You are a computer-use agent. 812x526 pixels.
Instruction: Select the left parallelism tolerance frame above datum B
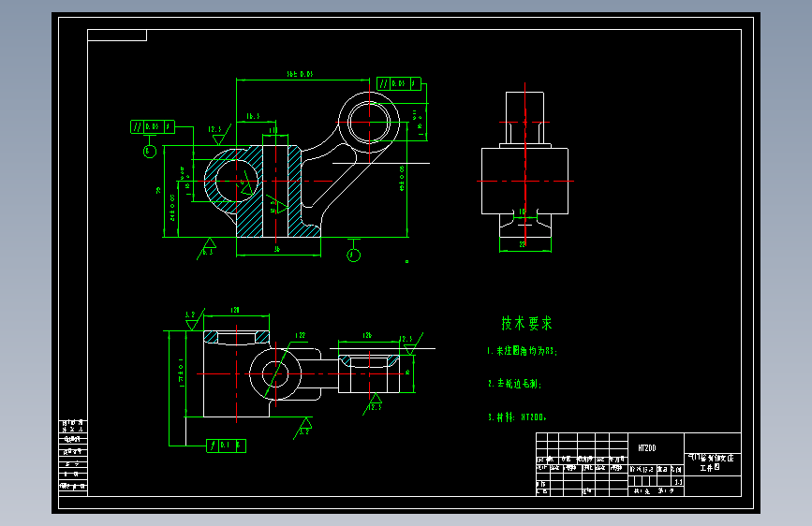(153, 127)
